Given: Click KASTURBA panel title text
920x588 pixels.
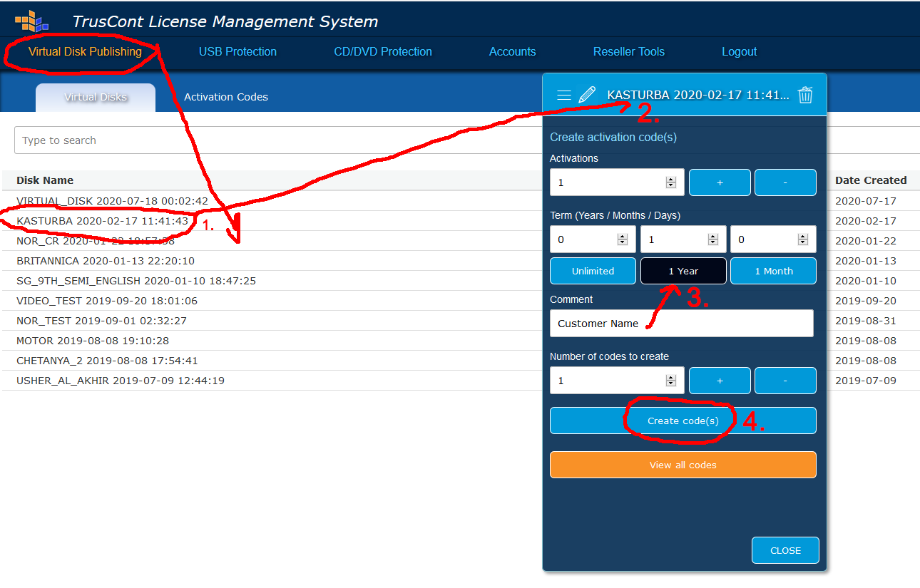Looking at the screenshot, I should point(698,95).
